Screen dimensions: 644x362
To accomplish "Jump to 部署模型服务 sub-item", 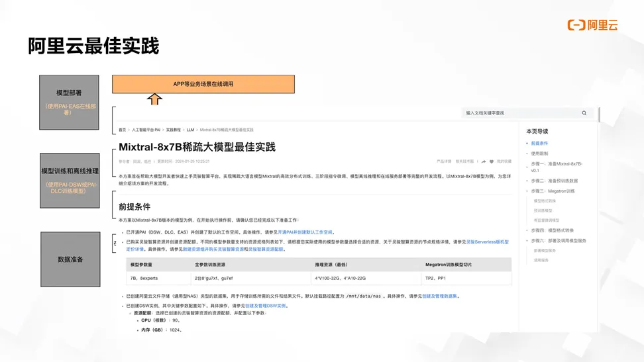I will point(545,250).
